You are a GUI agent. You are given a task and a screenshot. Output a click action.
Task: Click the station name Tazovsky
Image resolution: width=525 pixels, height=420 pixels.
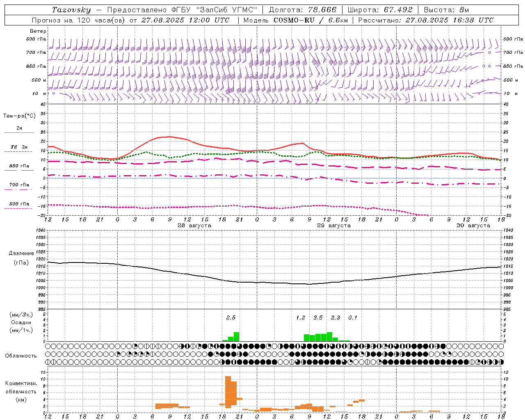(x=71, y=10)
